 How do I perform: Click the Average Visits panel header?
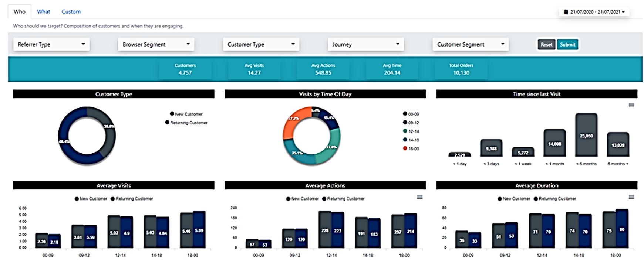coord(114,185)
